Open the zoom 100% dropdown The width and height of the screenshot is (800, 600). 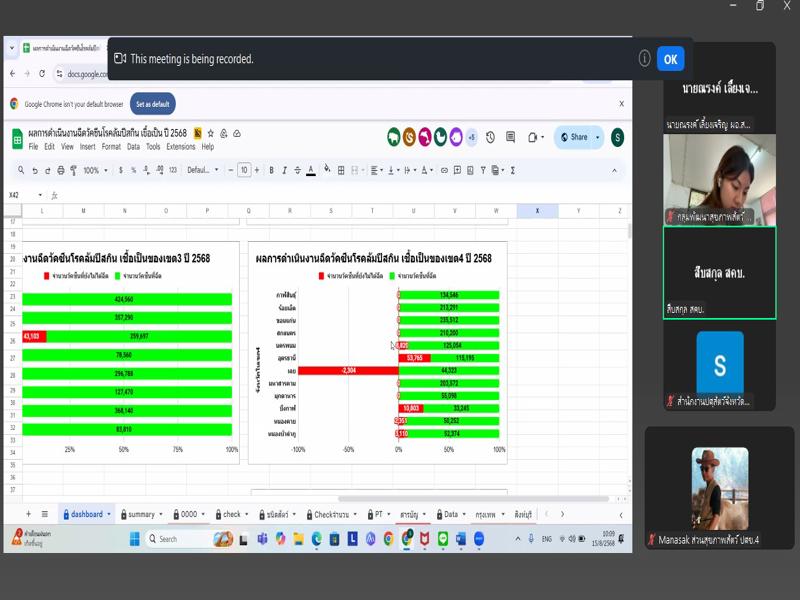[95, 170]
